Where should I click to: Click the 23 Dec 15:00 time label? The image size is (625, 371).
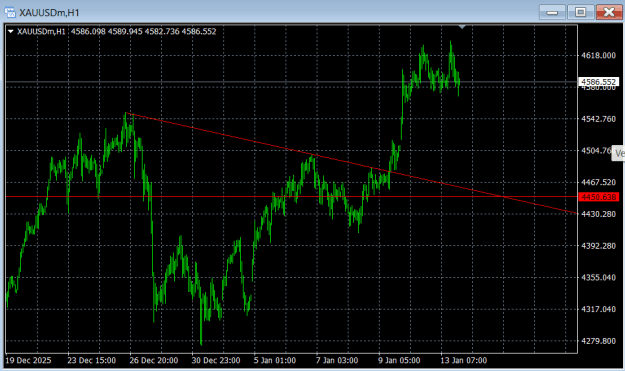coord(91,360)
